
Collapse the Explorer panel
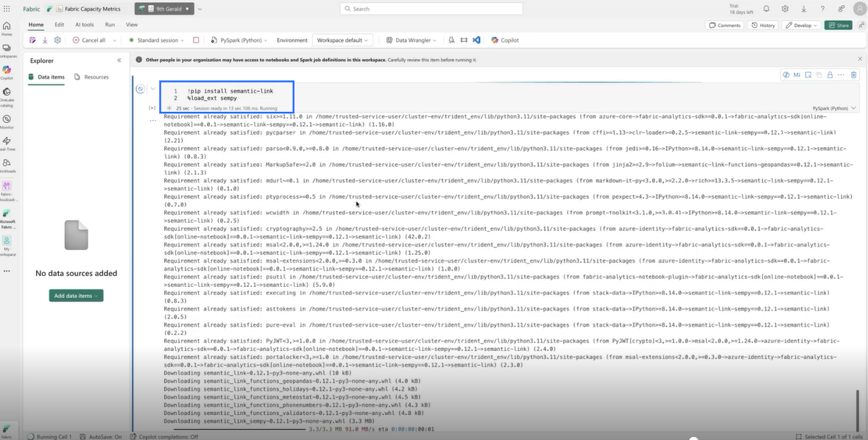click(119, 60)
